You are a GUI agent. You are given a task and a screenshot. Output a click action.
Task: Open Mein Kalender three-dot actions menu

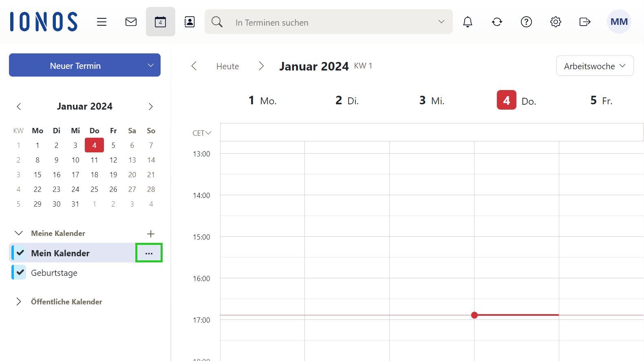point(149,253)
